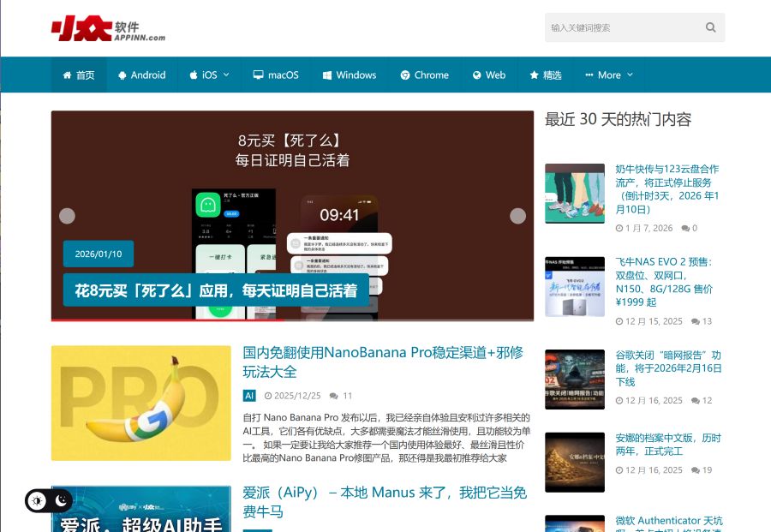
Task: Click the 13 comments count
Action: 702,321
